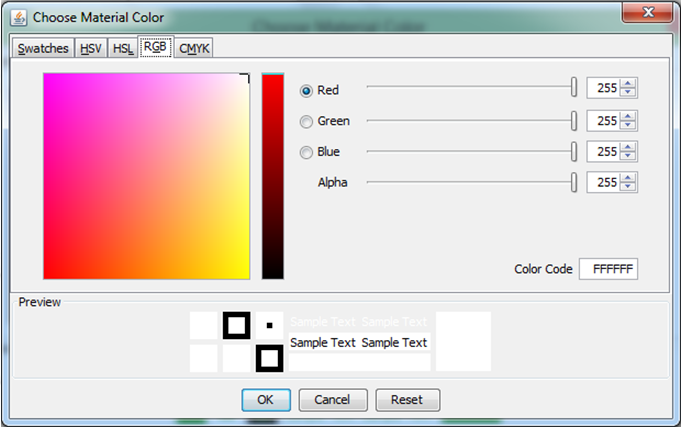Select the Red radio button
The width and height of the screenshot is (681, 427).
point(307,90)
